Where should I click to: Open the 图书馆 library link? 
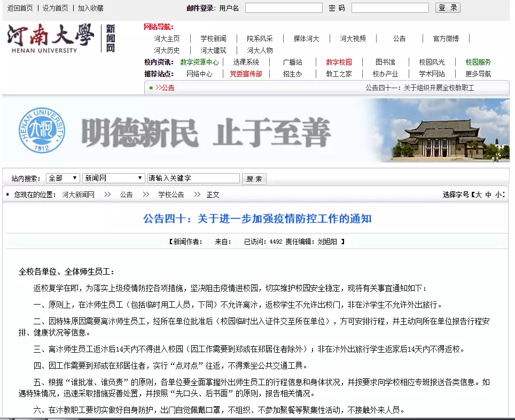pos(385,62)
